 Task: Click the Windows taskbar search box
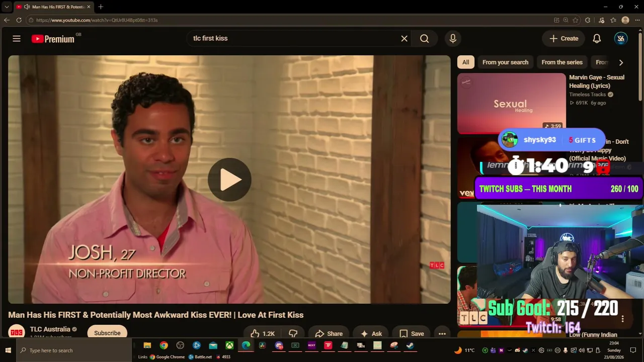[x=74, y=350]
